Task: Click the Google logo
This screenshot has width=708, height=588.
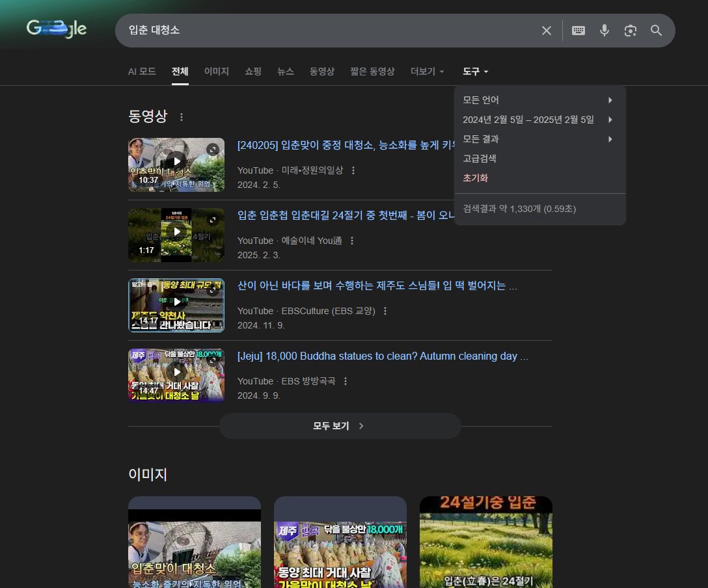Action: [x=57, y=29]
